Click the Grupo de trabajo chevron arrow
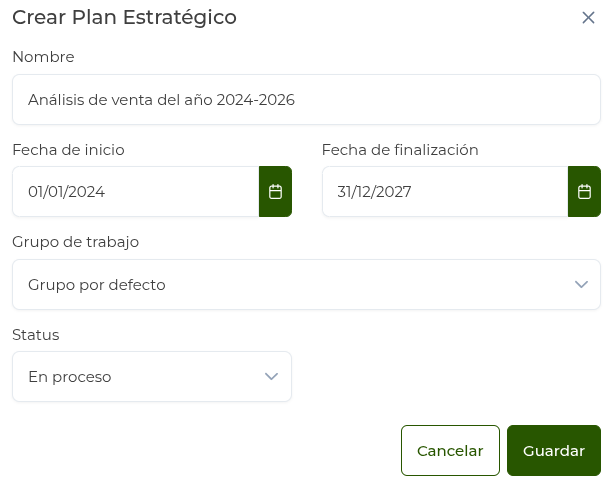Image resolution: width=614 pixels, height=482 pixels. click(582, 285)
